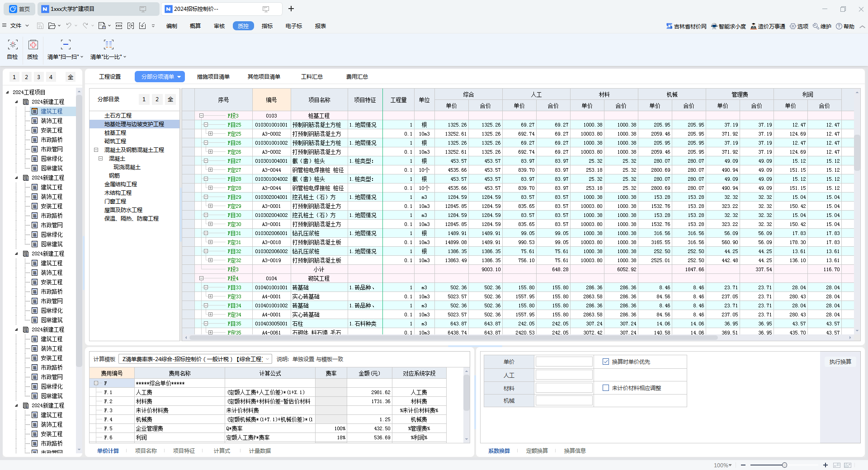This screenshot has height=470, width=868.
Task: Click the 执行换算 button
Action: tap(840, 362)
